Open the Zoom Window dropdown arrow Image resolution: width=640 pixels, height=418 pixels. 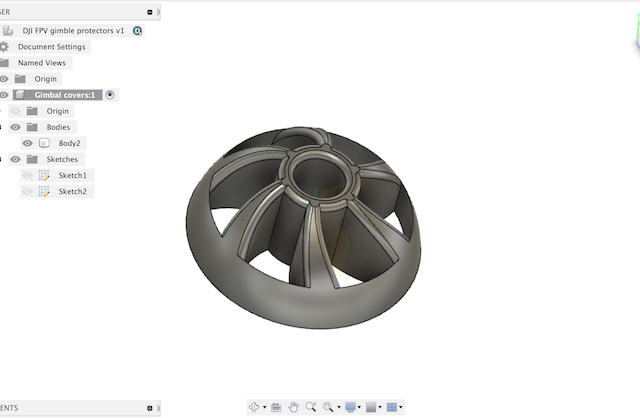(x=339, y=407)
